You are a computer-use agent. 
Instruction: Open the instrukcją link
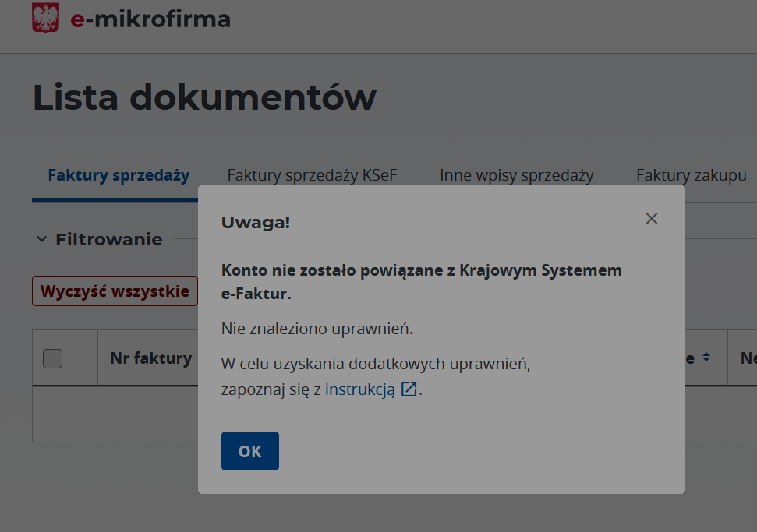click(x=360, y=389)
